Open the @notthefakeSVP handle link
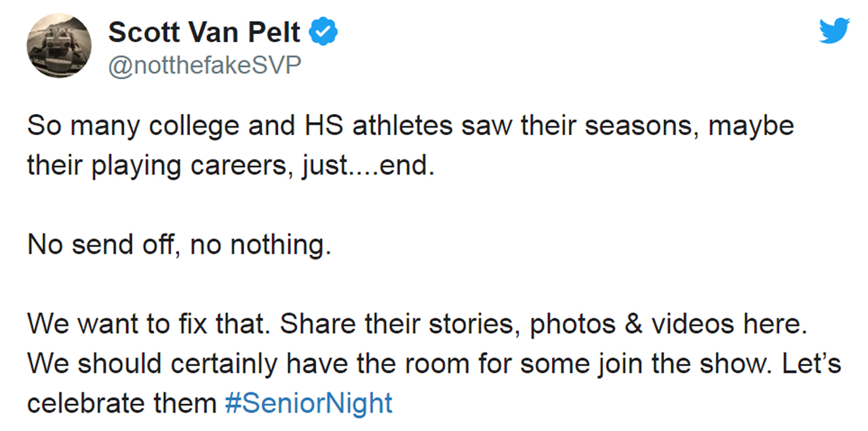Viewport: 868px width, 431px height. (204, 66)
